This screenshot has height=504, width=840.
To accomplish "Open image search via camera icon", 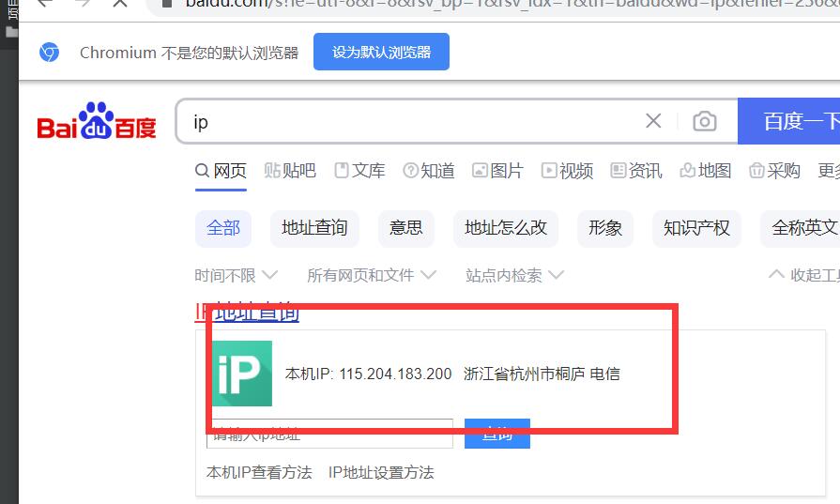I will (705, 122).
